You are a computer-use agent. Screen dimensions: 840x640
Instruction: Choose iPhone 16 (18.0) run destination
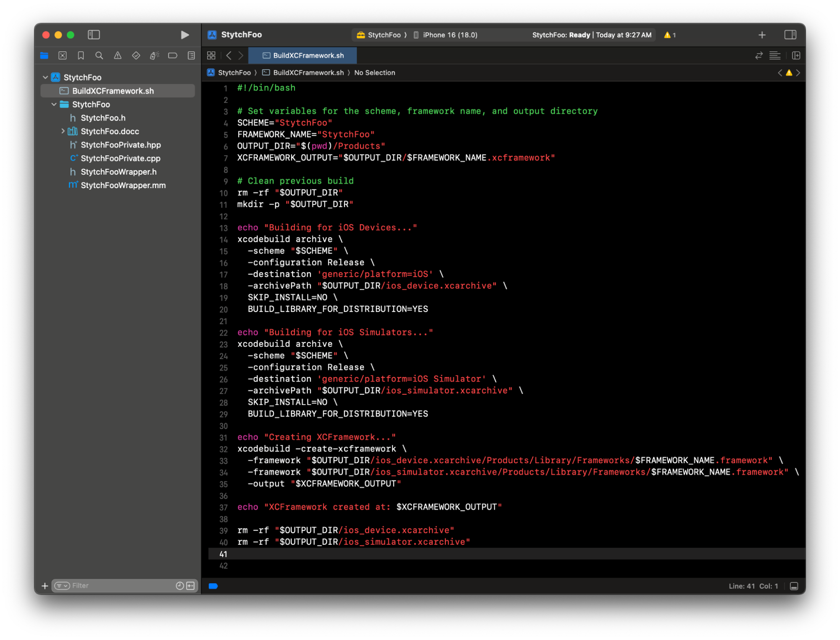(445, 35)
